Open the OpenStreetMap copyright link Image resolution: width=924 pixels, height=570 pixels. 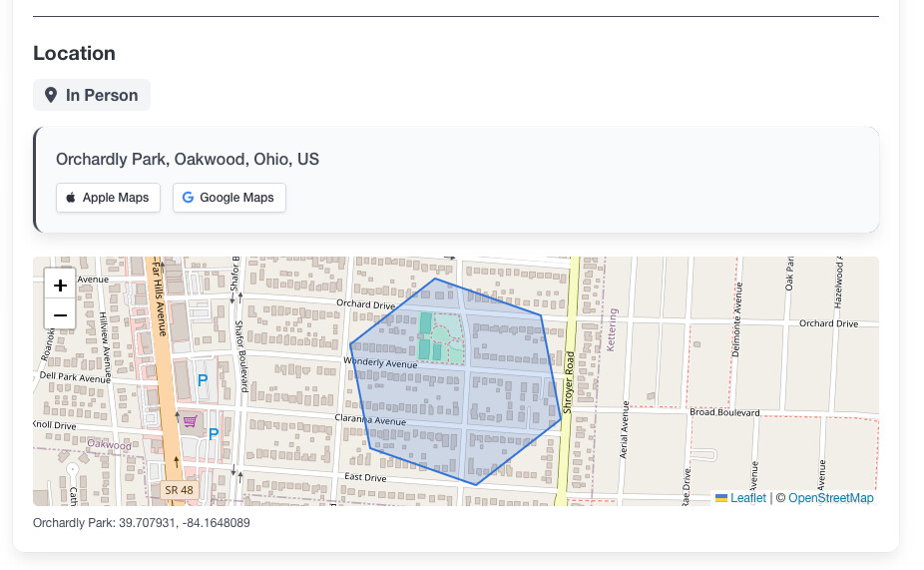tap(830, 498)
